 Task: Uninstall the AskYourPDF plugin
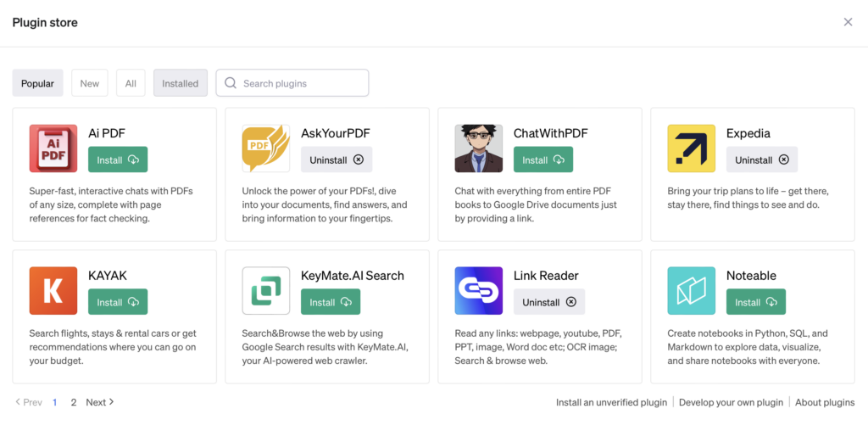click(x=337, y=160)
